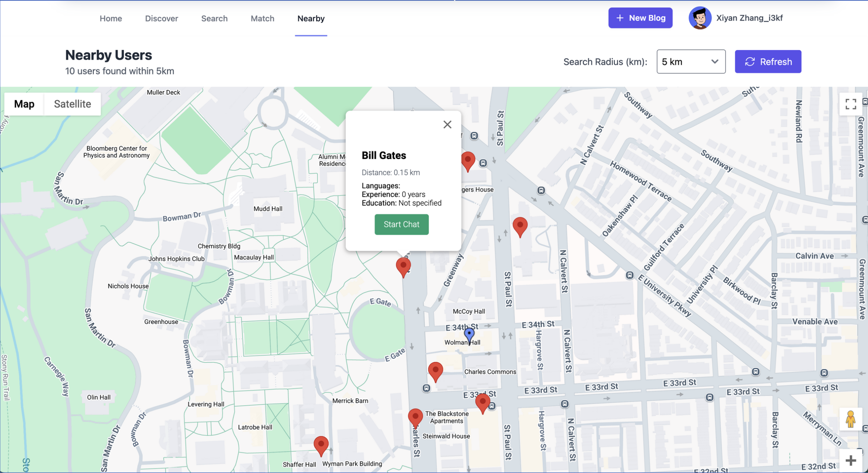Image resolution: width=868 pixels, height=473 pixels.
Task: Click the Greenhouse map label
Action: (x=161, y=321)
